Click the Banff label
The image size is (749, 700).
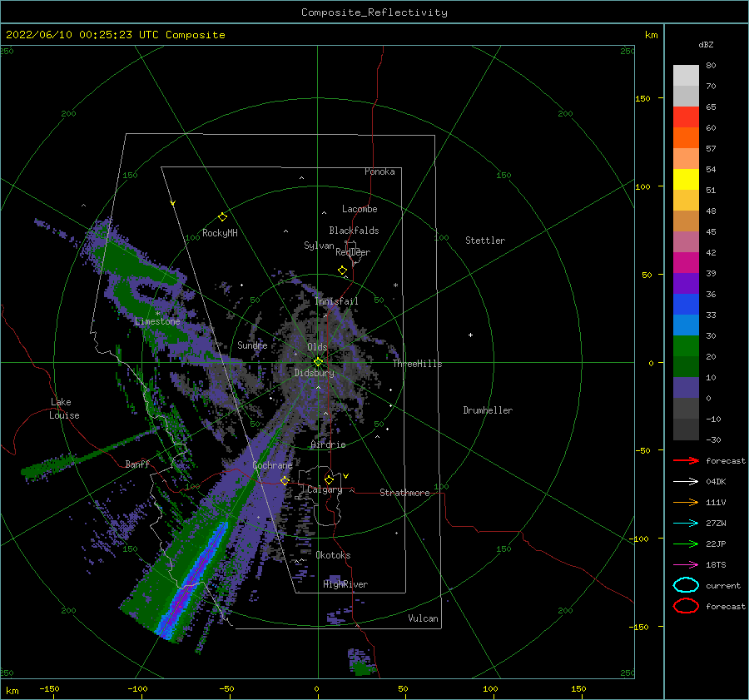coord(137,464)
